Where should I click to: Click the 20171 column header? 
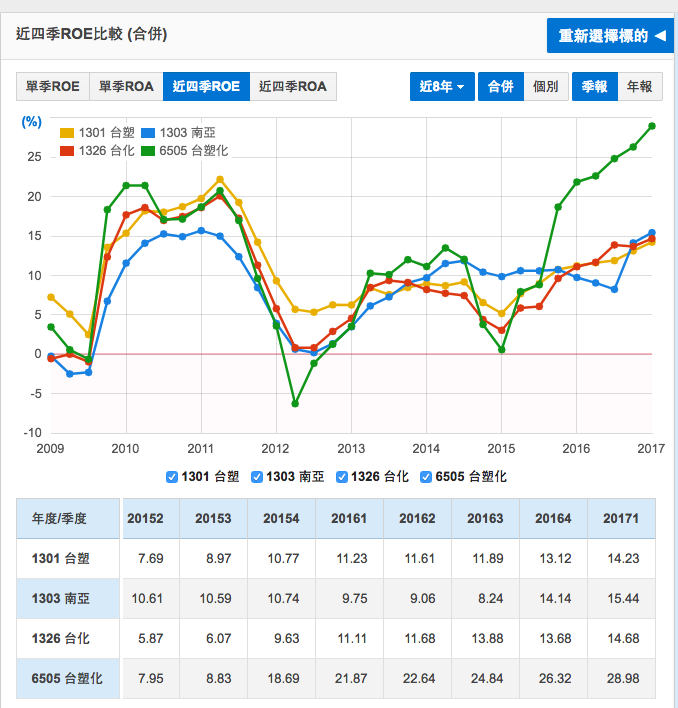pos(619,518)
